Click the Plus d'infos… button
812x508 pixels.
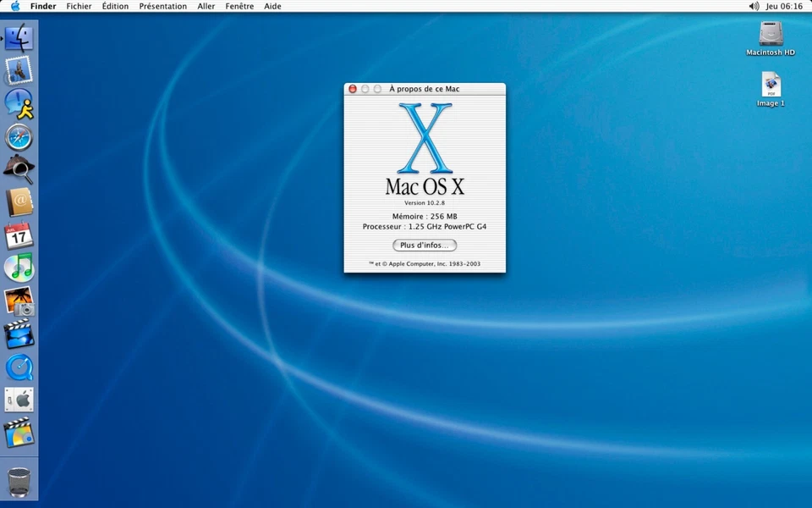click(425, 246)
